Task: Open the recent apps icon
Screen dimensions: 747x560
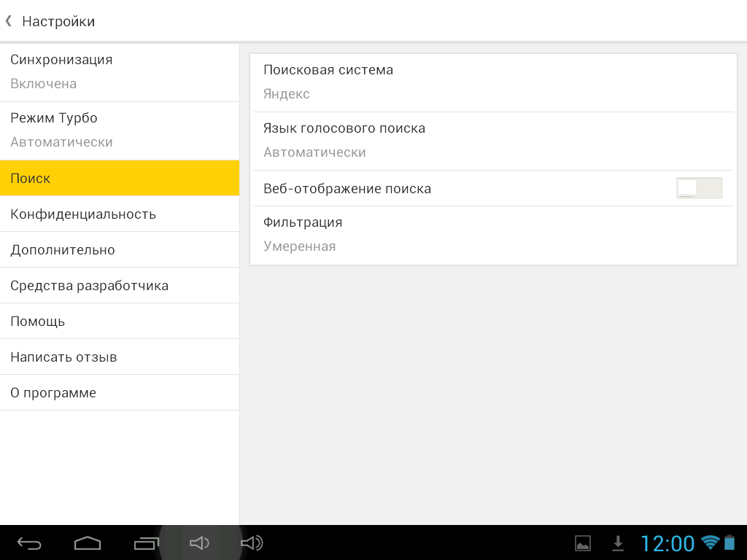Action: [x=147, y=542]
